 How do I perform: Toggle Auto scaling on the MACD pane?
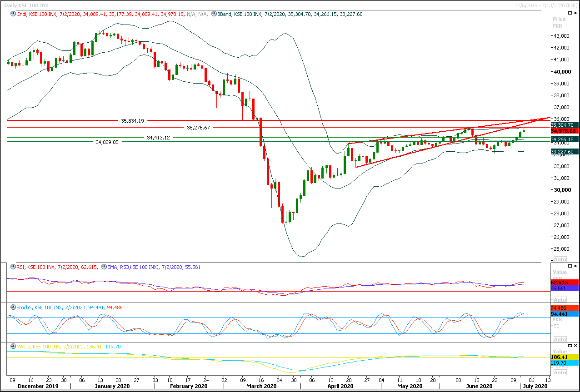pos(560,372)
